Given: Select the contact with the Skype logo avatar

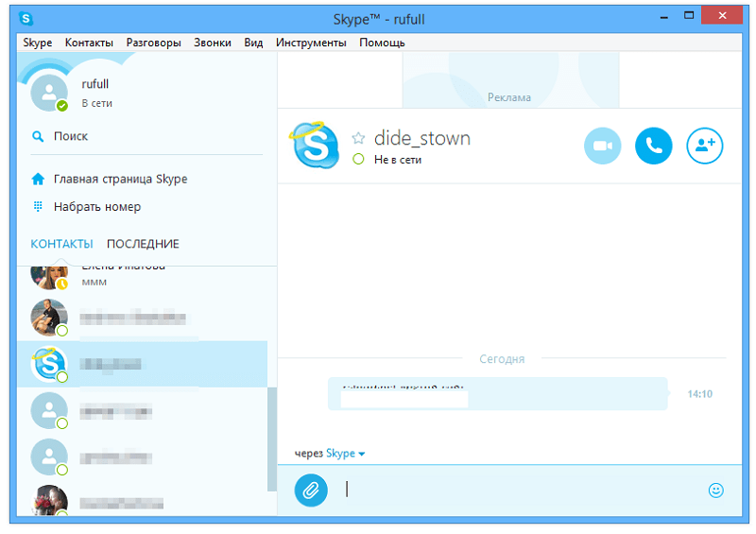Looking at the screenshot, I should (x=143, y=364).
